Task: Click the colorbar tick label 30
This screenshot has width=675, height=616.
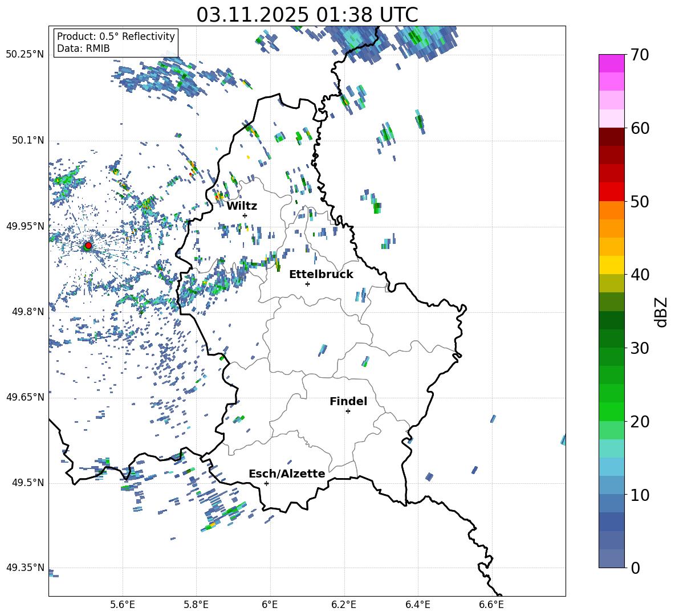Action: (x=641, y=348)
